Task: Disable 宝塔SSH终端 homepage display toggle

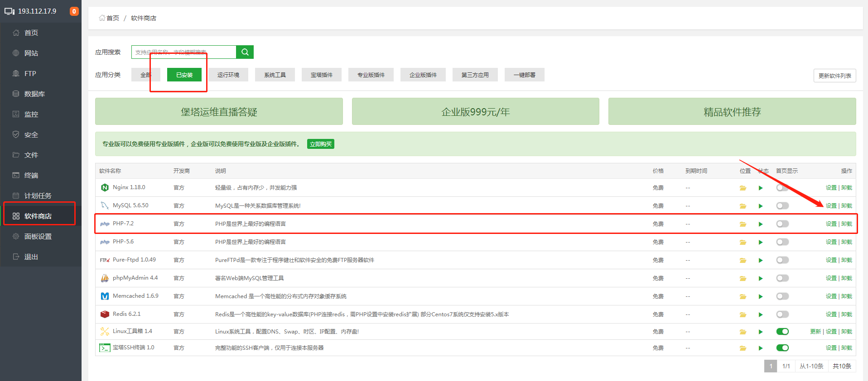Action: click(782, 348)
